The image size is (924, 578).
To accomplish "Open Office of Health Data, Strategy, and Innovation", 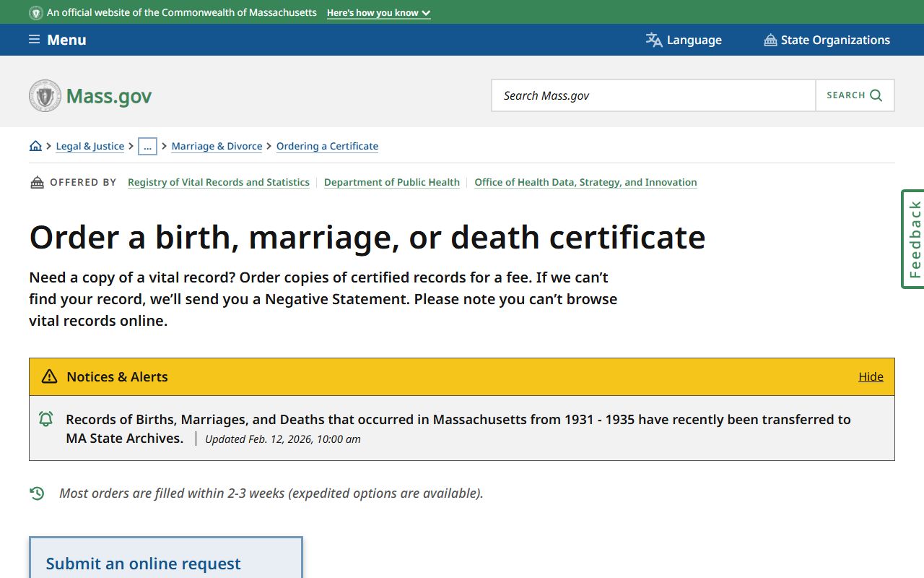I will pyautogui.click(x=585, y=182).
